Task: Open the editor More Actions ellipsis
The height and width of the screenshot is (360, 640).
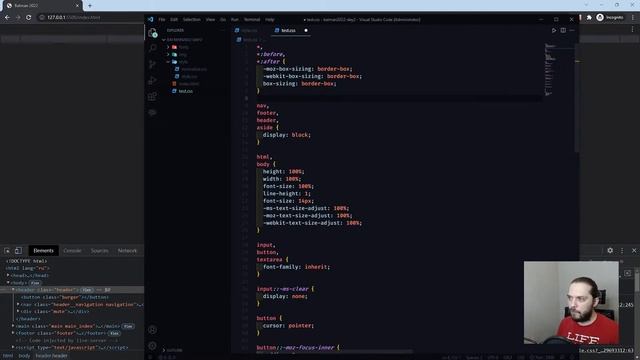Action: click(x=572, y=30)
